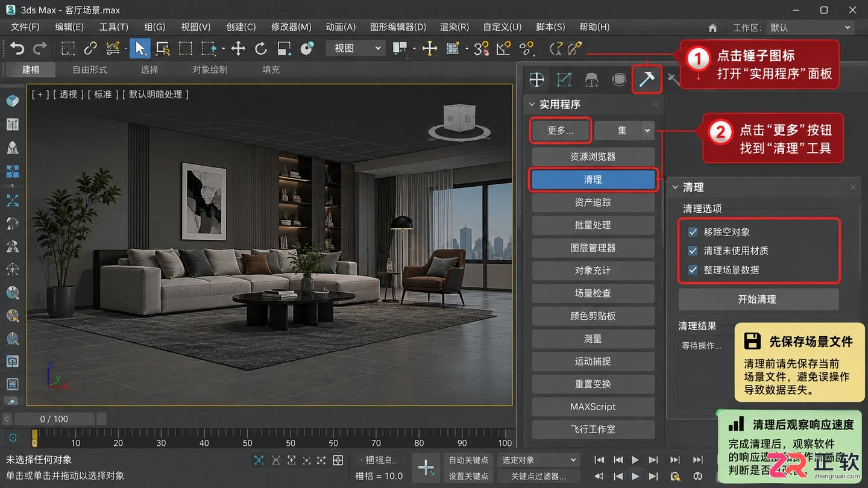
Task: Click the 透视 viewport label
Action: click(68, 95)
